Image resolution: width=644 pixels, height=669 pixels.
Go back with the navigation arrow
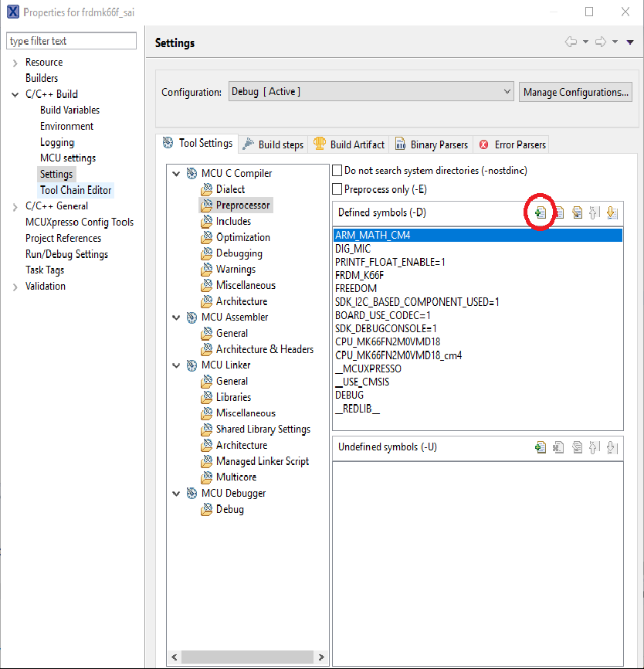(571, 42)
